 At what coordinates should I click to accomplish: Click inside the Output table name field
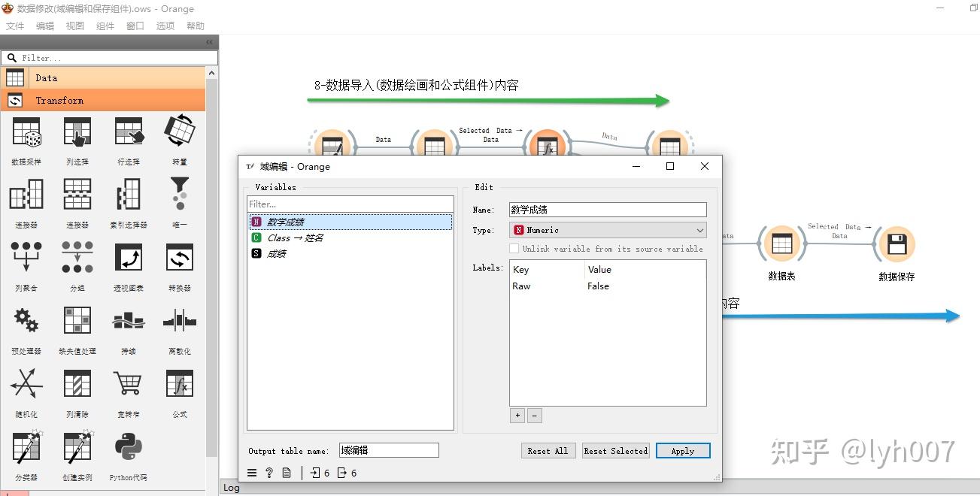click(388, 449)
